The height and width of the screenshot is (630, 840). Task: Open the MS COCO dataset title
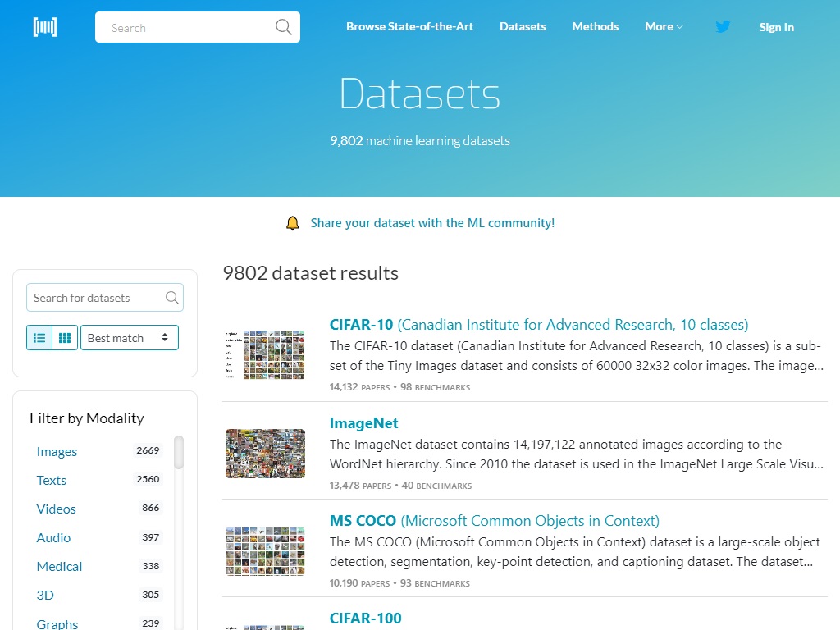495,521
